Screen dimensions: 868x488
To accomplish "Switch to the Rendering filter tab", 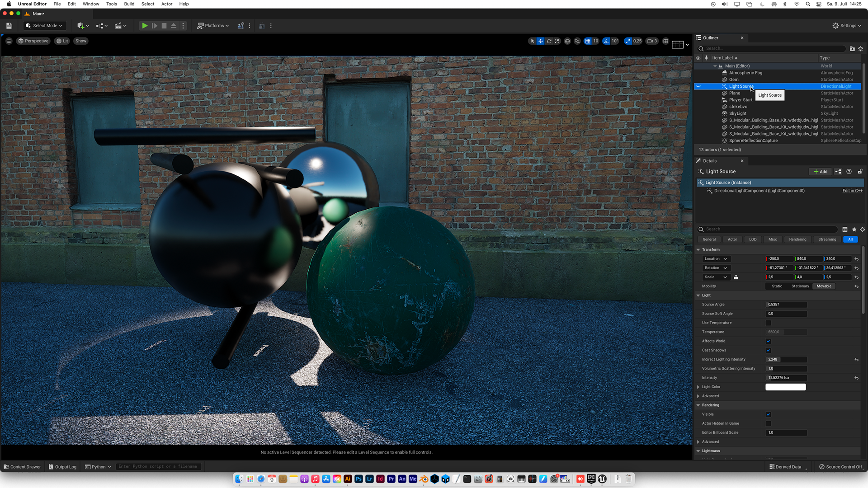I will tap(797, 239).
